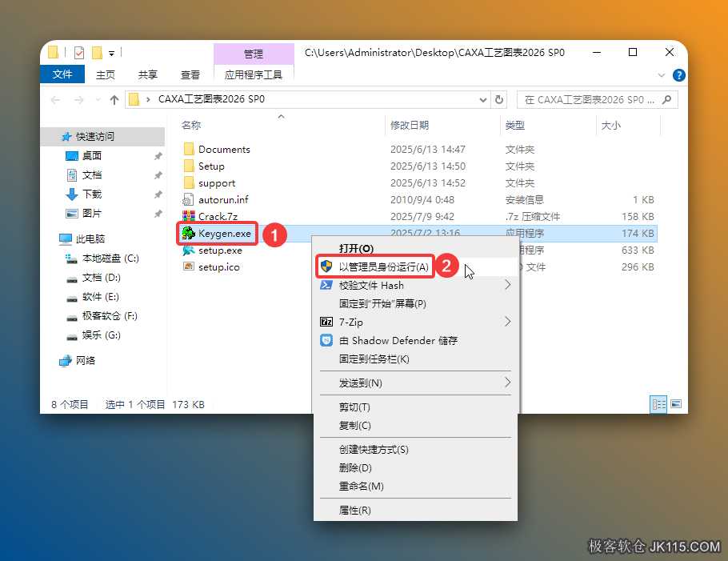Open the 共享 ribbon tab
Screen dimensions: 728x561
point(148,74)
